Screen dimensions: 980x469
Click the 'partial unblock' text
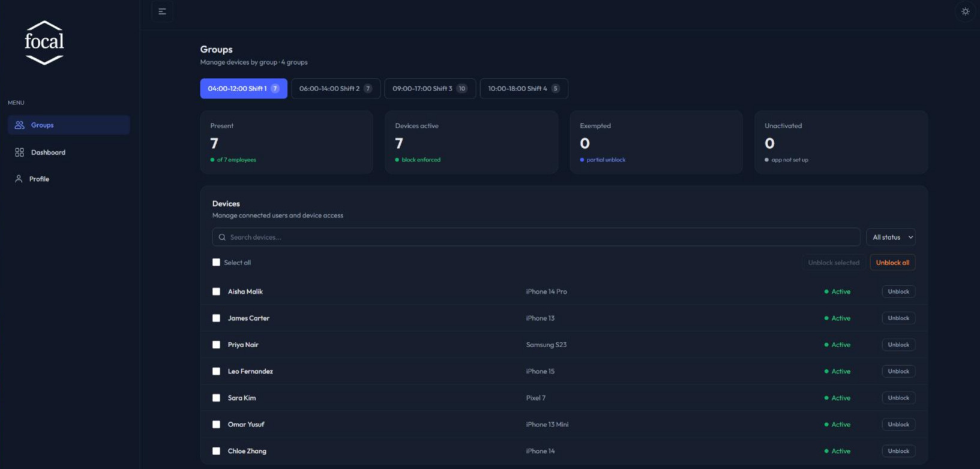(x=606, y=160)
